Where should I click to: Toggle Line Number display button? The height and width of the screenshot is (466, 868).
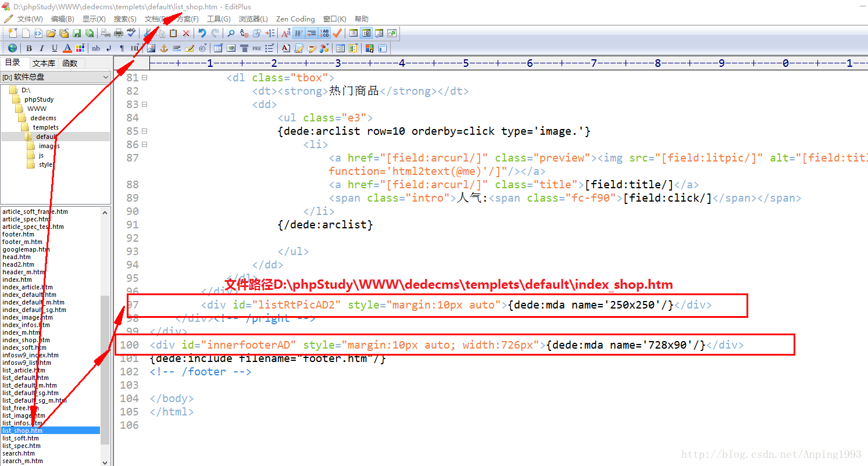click(324, 33)
